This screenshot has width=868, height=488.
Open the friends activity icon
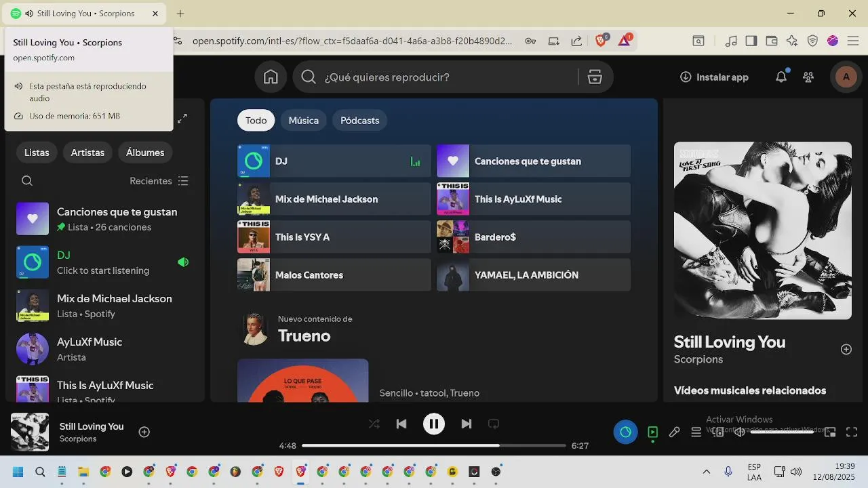click(808, 77)
